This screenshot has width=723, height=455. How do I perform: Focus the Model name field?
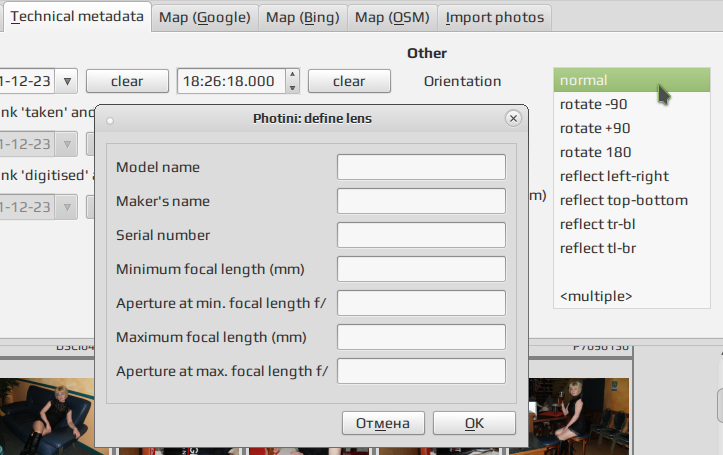[x=421, y=167]
